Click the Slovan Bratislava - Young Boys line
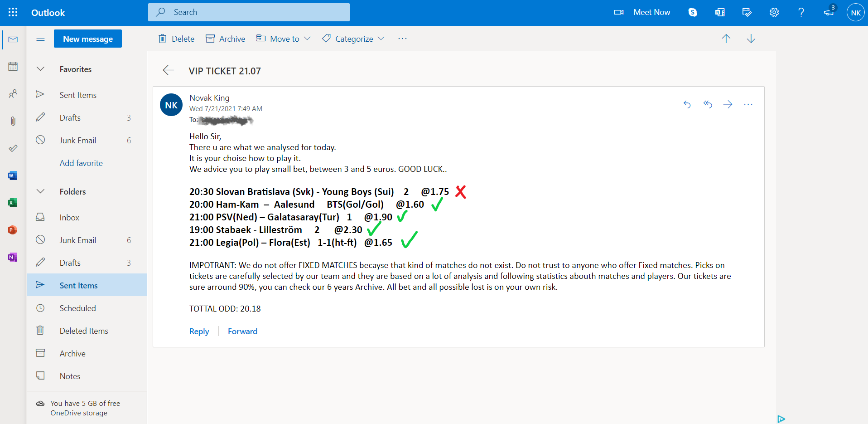The width and height of the screenshot is (868, 424). coord(319,192)
